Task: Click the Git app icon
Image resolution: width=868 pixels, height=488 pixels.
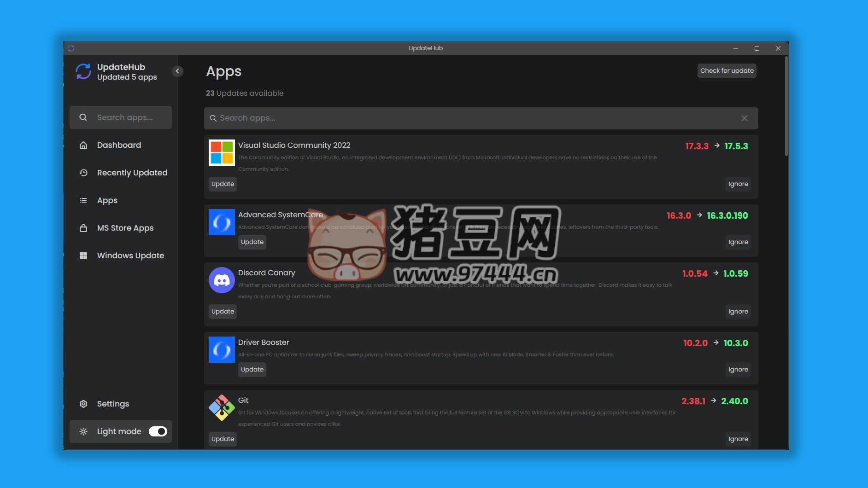Action: click(222, 407)
